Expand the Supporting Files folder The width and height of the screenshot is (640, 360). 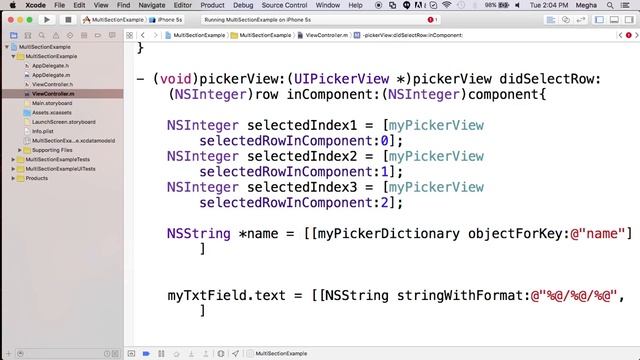(20, 150)
